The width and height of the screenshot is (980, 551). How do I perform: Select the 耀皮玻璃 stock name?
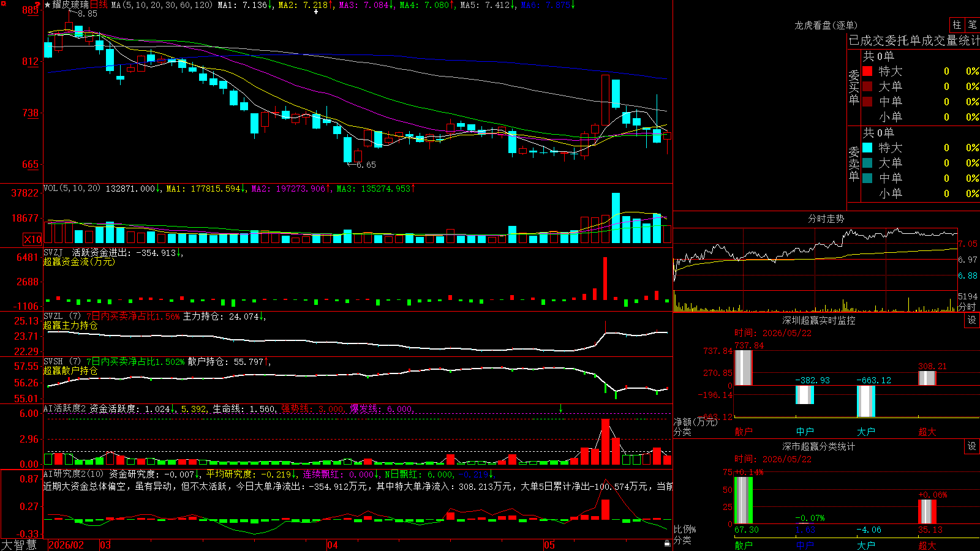point(70,5)
